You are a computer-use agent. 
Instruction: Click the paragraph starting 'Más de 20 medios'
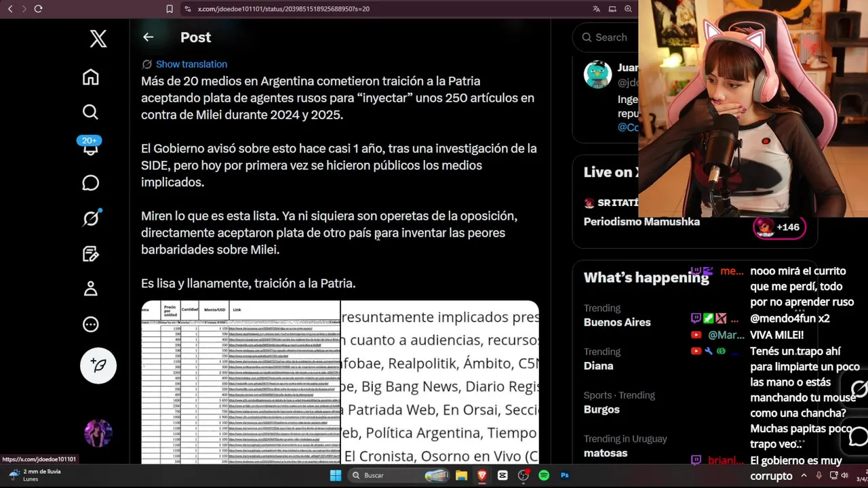click(338, 98)
